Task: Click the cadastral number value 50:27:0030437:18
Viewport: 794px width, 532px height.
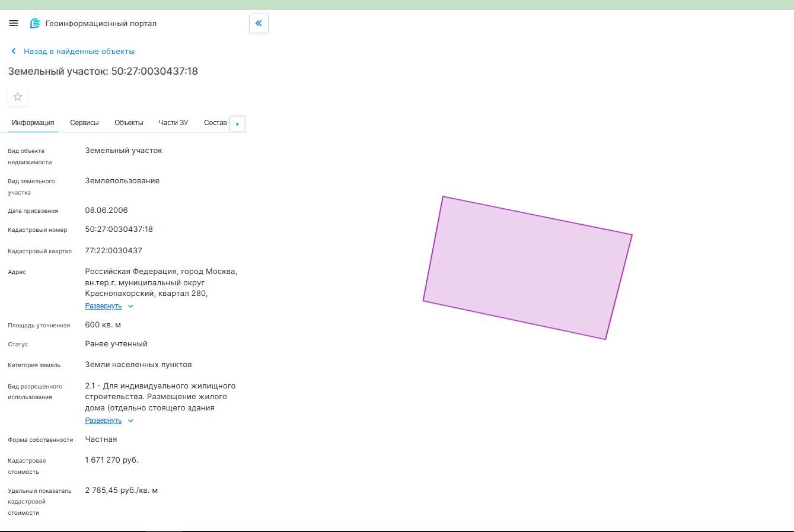Action: (x=119, y=230)
